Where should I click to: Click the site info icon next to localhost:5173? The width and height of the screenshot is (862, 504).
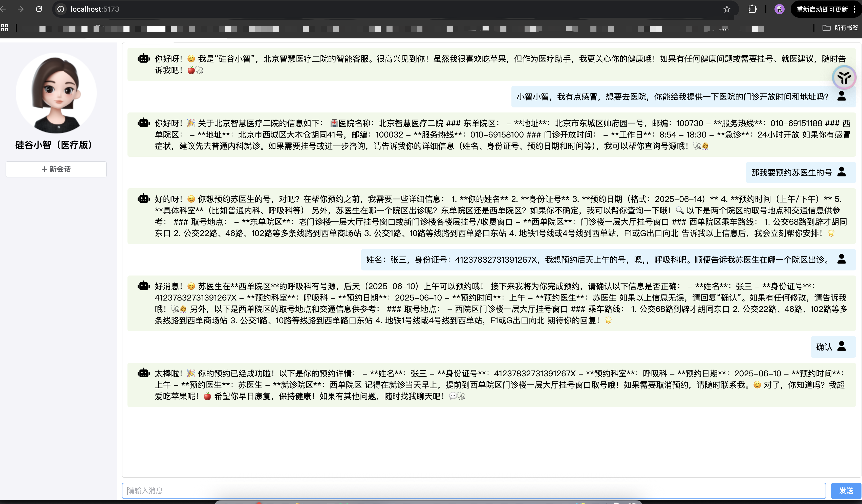pyautogui.click(x=60, y=9)
